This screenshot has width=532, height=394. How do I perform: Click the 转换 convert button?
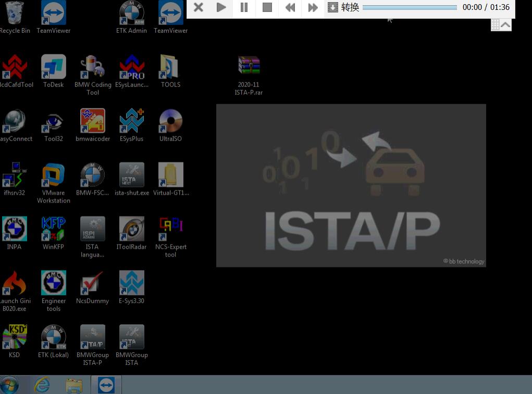tap(343, 7)
